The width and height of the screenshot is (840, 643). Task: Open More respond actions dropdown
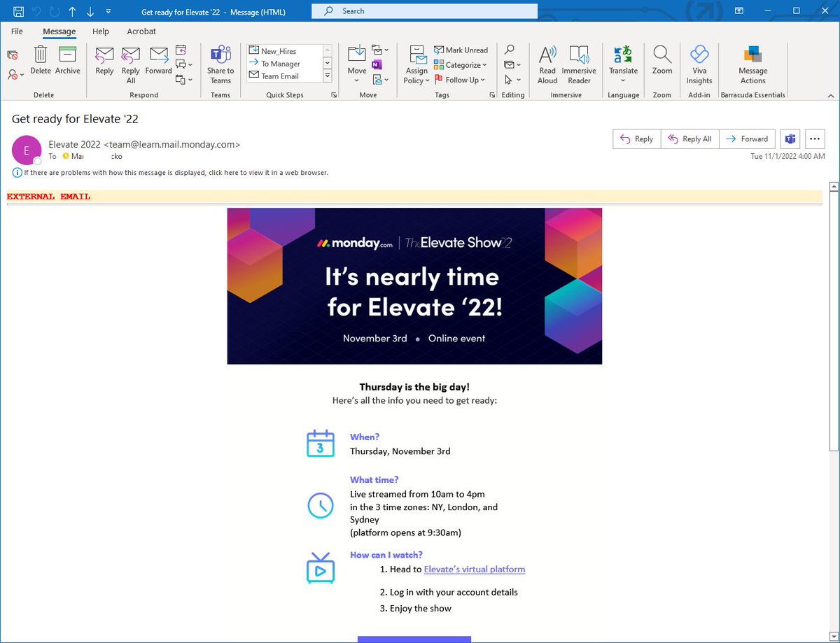tap(183, 80)
